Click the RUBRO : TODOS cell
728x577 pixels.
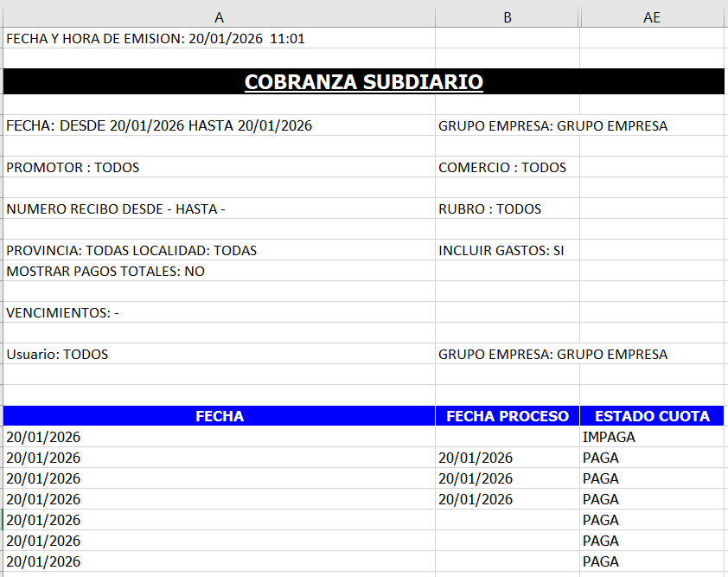pyautogui.click(x=489, y=209)
